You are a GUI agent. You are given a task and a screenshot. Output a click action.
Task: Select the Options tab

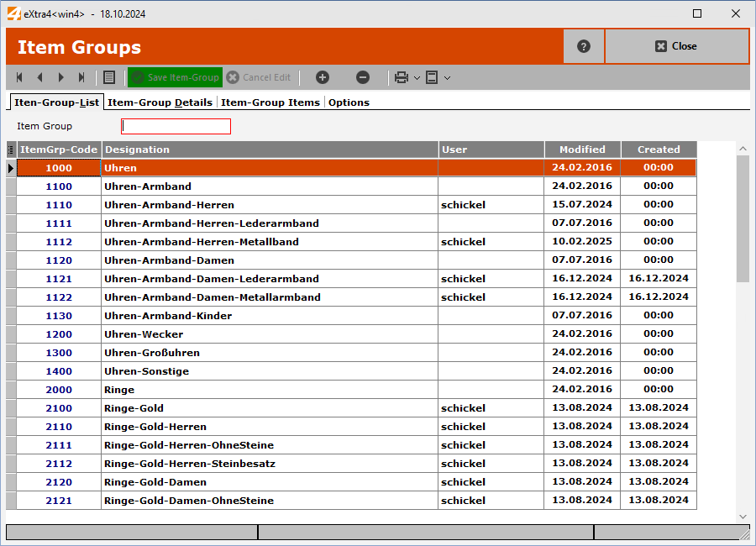tap(349, 102)
